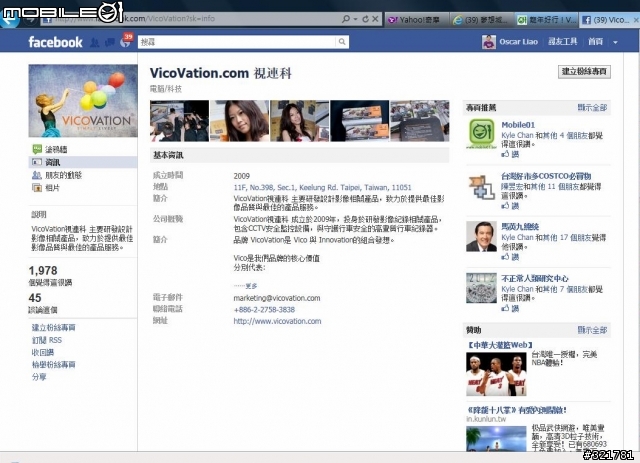Open the VicoVation page profile picture
The image size is (640, 463).
83,100
